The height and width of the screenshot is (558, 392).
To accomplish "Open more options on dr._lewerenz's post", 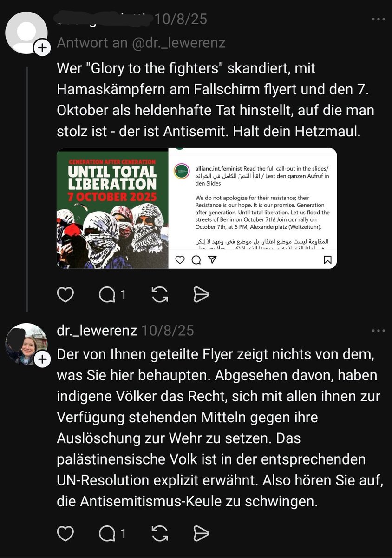I will click(378, 331).
